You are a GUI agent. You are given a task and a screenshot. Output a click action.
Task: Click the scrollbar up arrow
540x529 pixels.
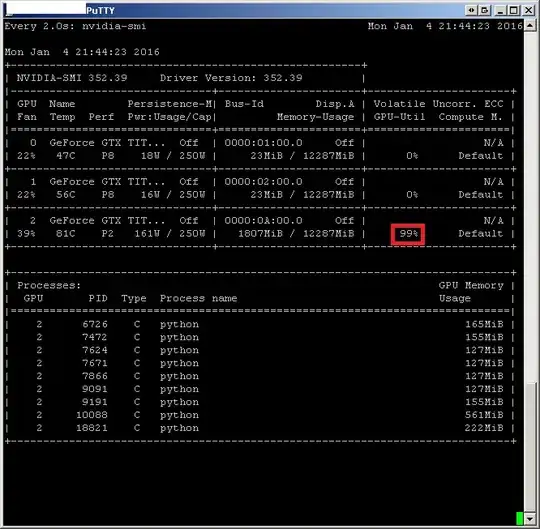530,25
